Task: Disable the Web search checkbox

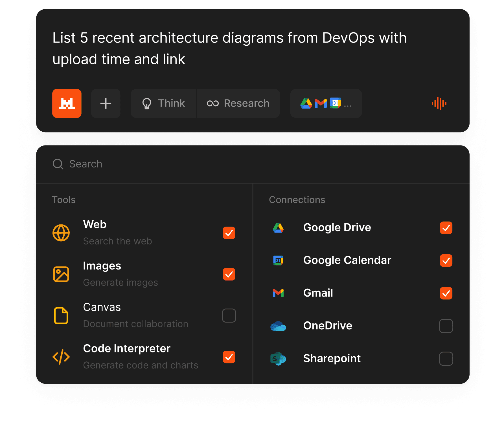Action: pos(229,233)
